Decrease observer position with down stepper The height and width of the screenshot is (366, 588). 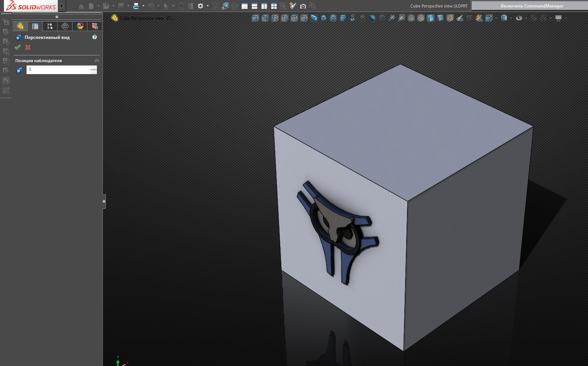pyautogui.click(x=94, y=72)
